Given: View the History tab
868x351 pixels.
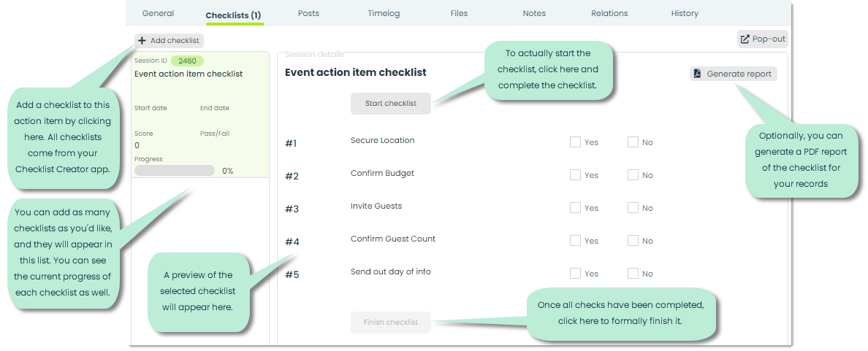Looking at the screenshot, I should 685,13.
